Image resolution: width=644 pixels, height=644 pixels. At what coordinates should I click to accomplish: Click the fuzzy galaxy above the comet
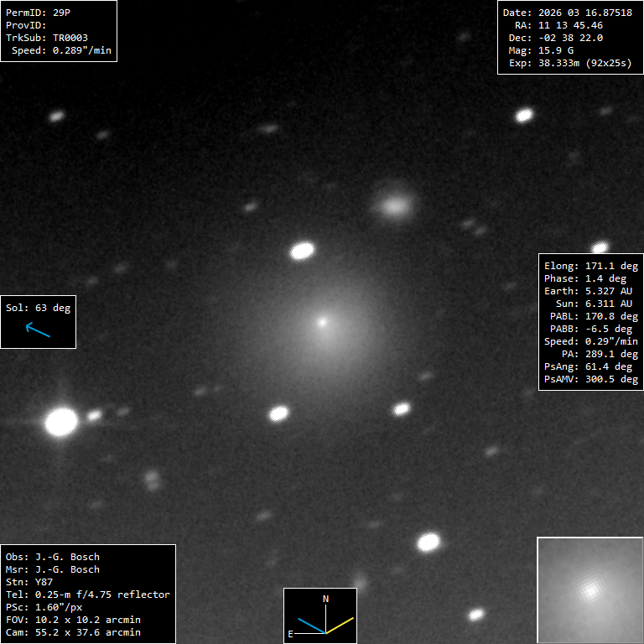click(x=394, y=205)
